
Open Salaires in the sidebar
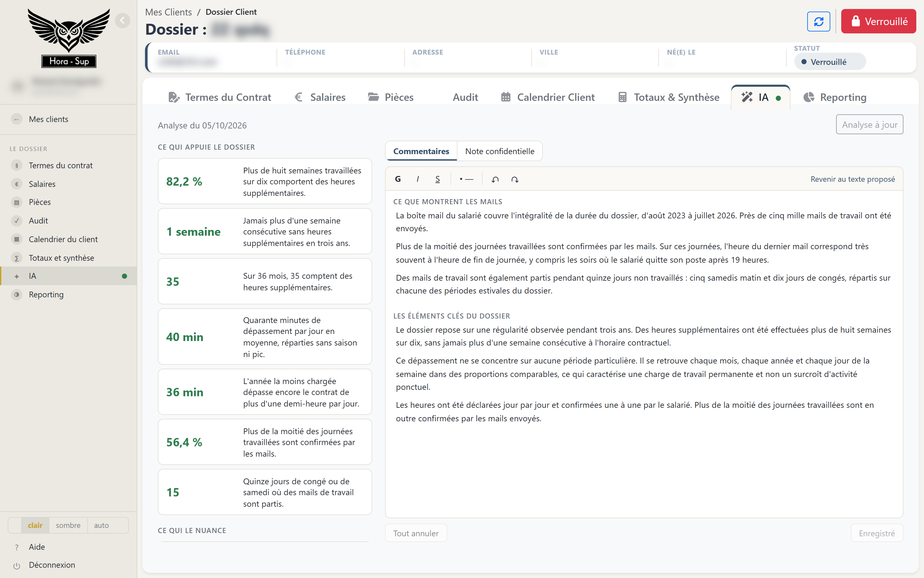(x=68, y=184)
